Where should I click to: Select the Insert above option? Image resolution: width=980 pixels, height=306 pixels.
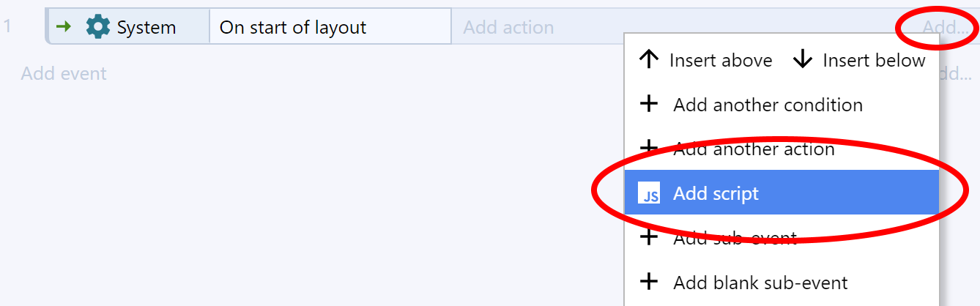705,60
